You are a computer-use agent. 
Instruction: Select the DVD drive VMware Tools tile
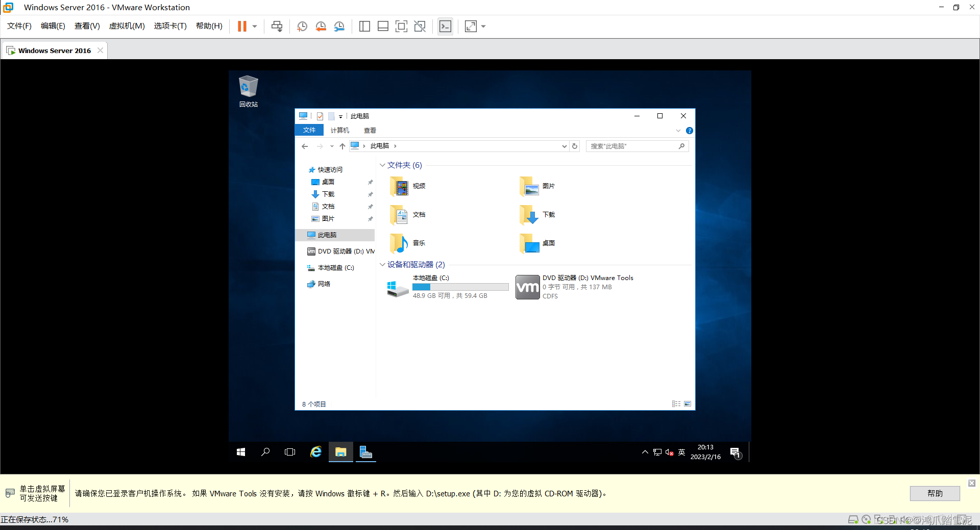pyautogui.click(x=574, y=287)
